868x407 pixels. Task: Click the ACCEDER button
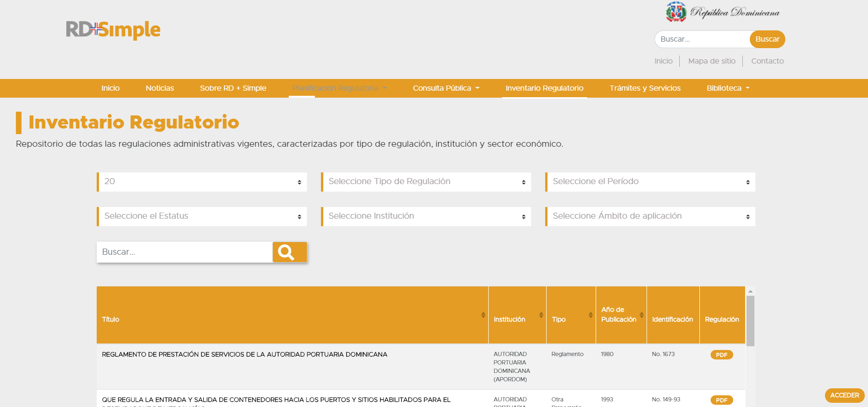tap(844, 395)
